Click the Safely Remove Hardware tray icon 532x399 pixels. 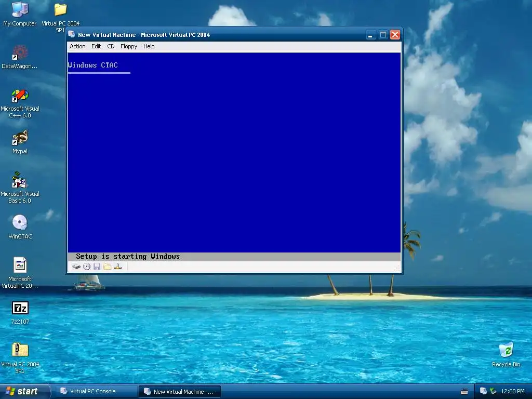(493, 391)
